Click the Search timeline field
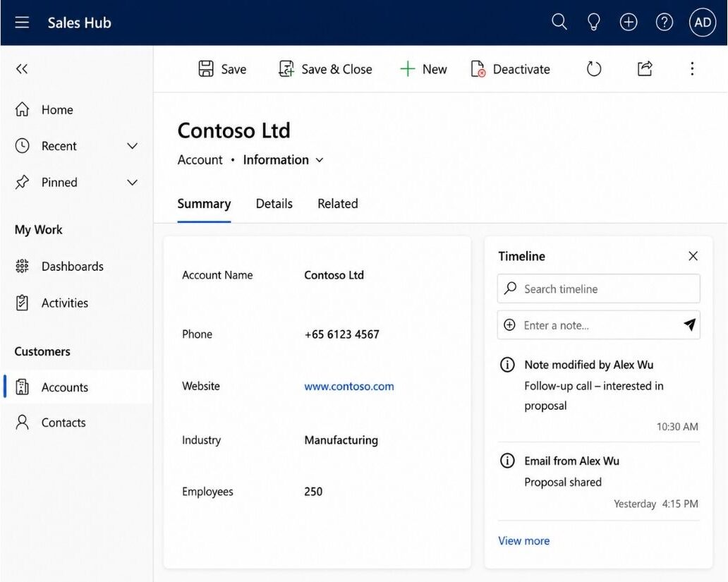Image resolution: width=728 pixels, height=582 pixels. [598, 289]
